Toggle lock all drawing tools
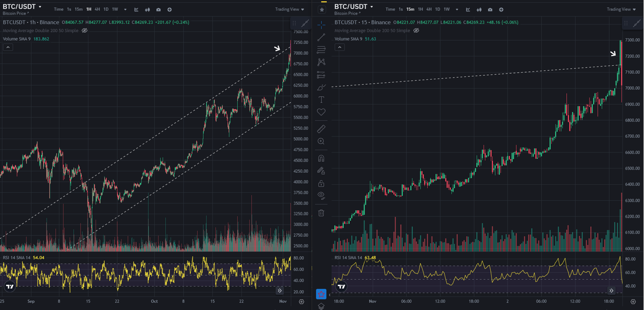Image resolution: width=644 pixels, height=310 pixels. pyautogui.click(x=321, y=183)
